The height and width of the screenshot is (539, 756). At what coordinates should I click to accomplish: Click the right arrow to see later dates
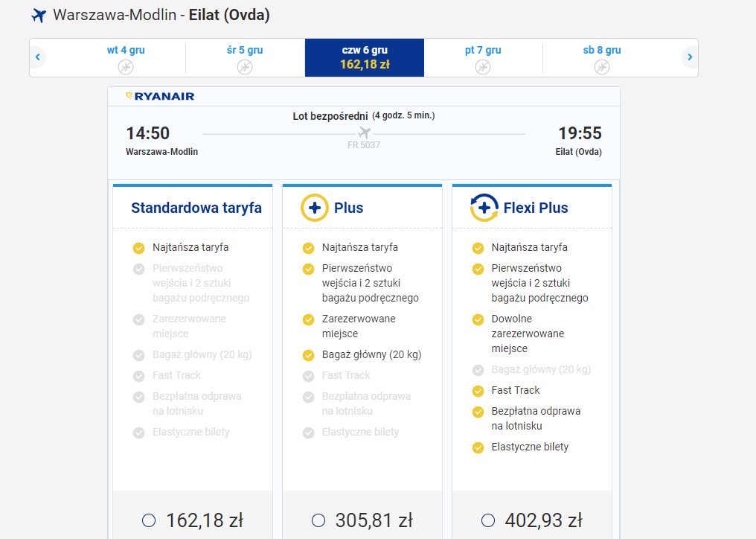[690, 57]
